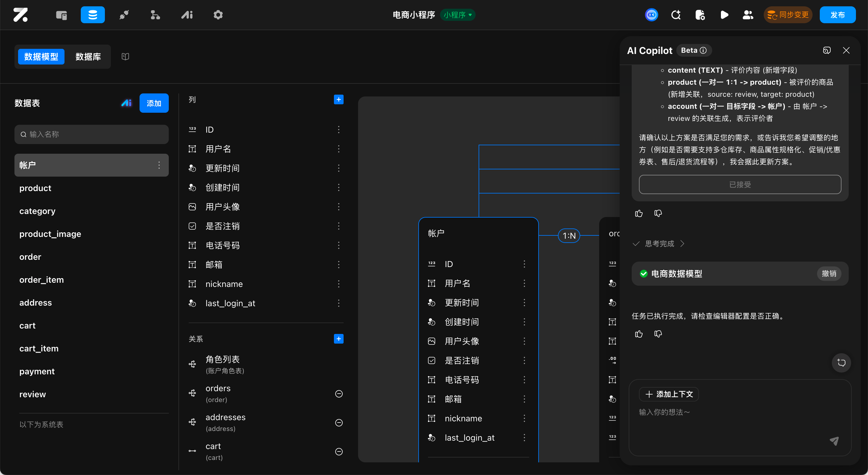Image resolution: width=868 pixels, height=475 pixels.
Task: Click the Beta info icon
Action: [703, 50]
